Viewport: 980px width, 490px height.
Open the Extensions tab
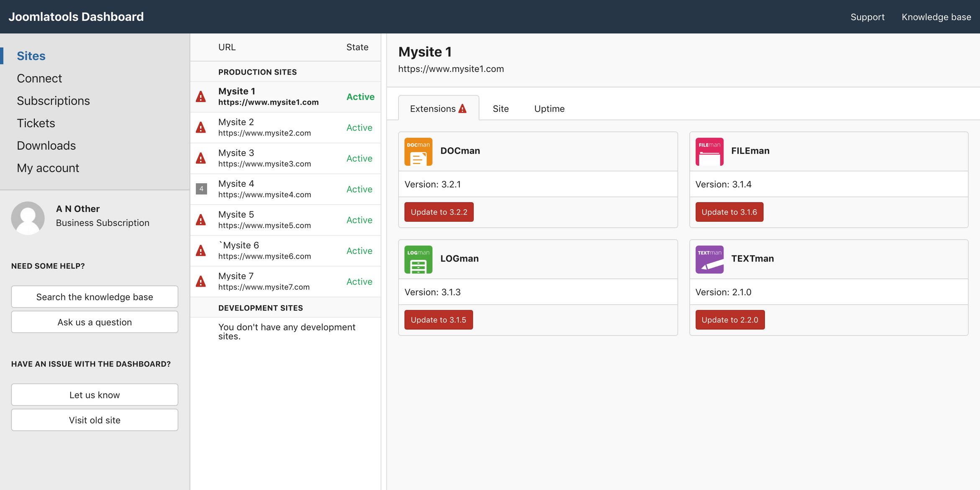coord(439,108)
